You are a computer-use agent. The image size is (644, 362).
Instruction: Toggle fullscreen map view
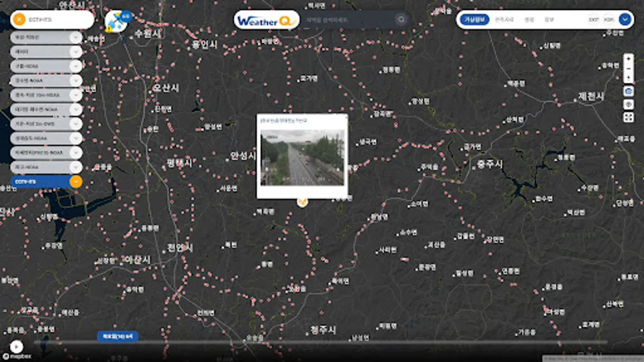(x=628, y=117)
